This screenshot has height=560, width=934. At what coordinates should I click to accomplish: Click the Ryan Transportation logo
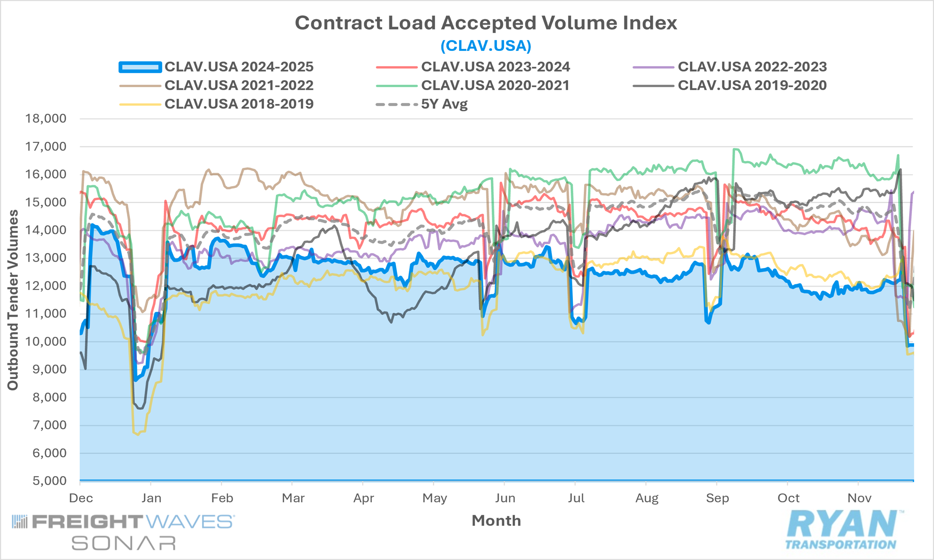[x=844, y=529]
